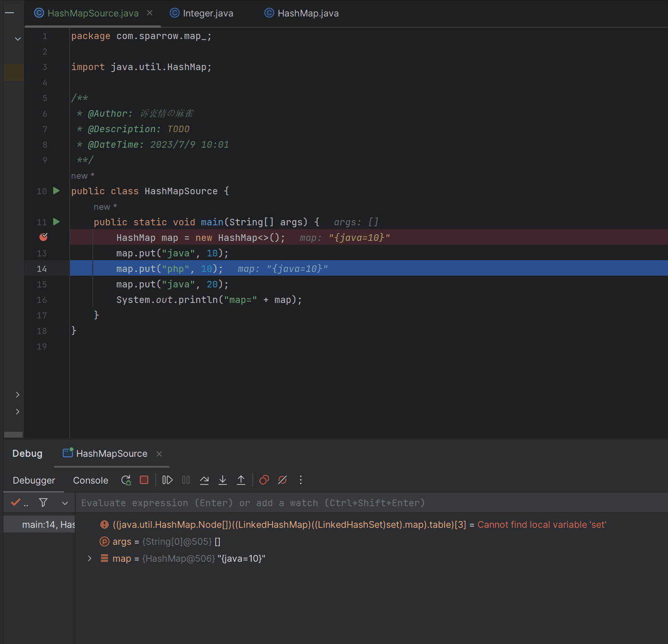This screenshot has width=668, height=644.
Task: Run the main method via gutter arrow
Action: click(56, 222)
